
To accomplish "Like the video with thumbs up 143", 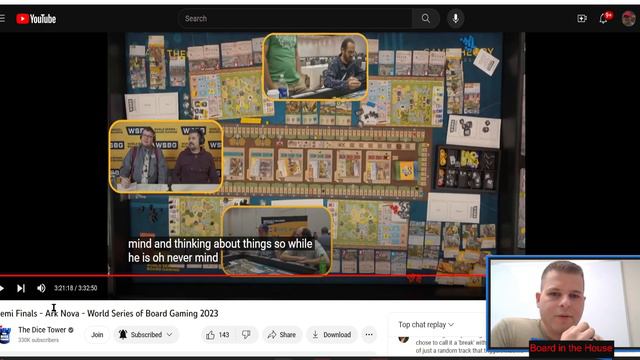I will [218, 335].
